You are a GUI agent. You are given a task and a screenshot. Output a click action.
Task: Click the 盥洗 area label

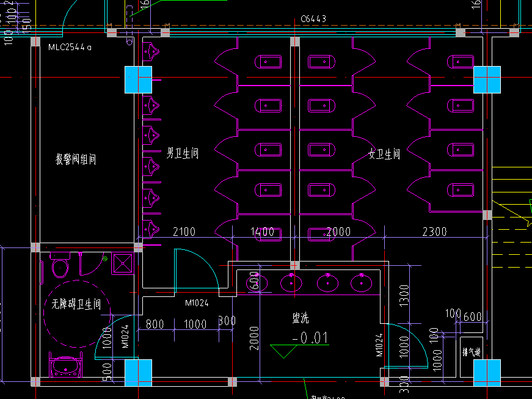click(x=301, y=318)
